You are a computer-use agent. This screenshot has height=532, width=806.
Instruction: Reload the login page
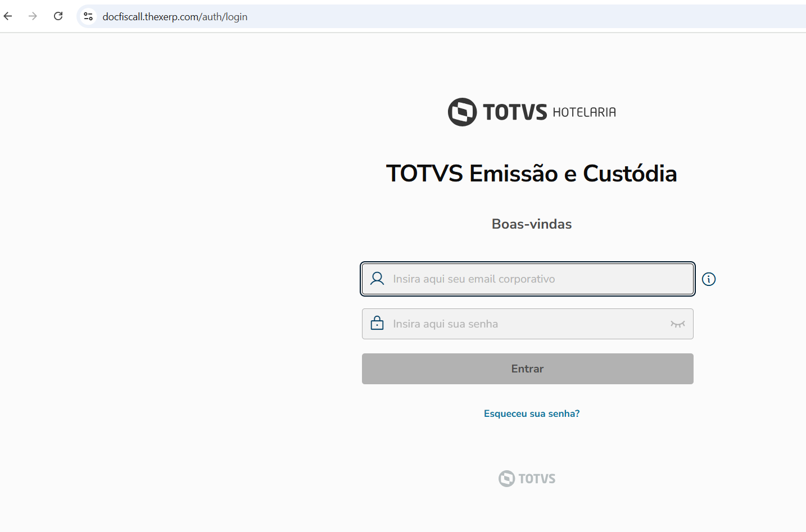coord(58,16)
